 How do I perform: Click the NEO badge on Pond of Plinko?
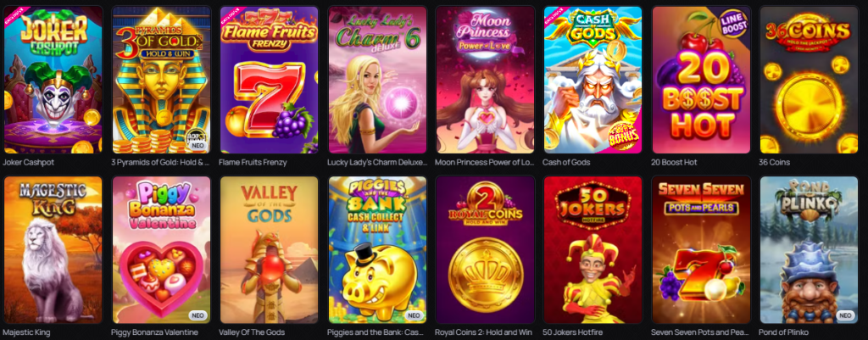click(845, 315)
